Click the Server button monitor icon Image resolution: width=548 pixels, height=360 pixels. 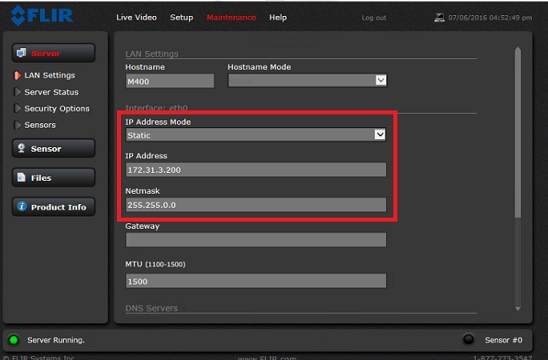[22, 53]
